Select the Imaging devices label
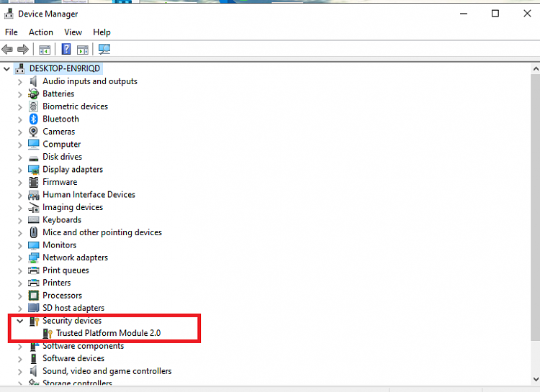540x392 pixels. [73, 207]
